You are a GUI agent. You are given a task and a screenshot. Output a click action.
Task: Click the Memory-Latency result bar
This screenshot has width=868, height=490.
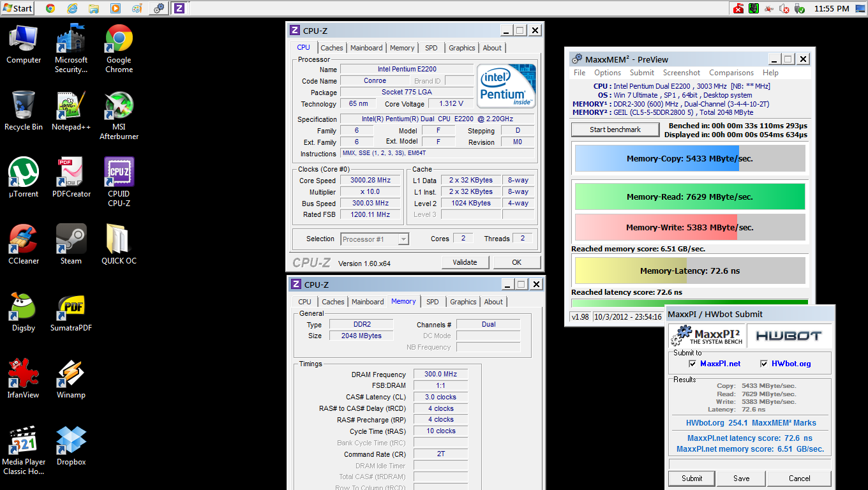[x=690, y=271]
